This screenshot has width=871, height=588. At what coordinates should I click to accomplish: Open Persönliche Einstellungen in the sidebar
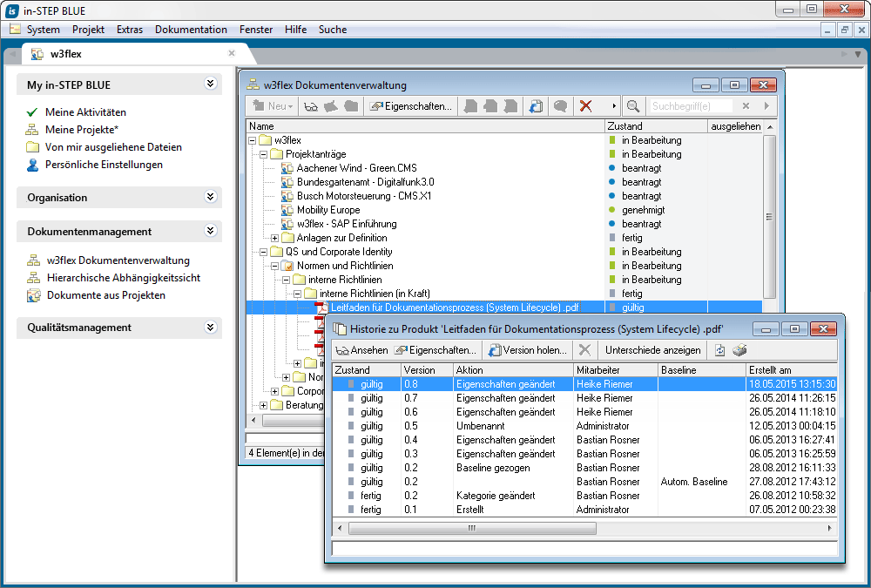pyautogui.click(x=104, y=165)
